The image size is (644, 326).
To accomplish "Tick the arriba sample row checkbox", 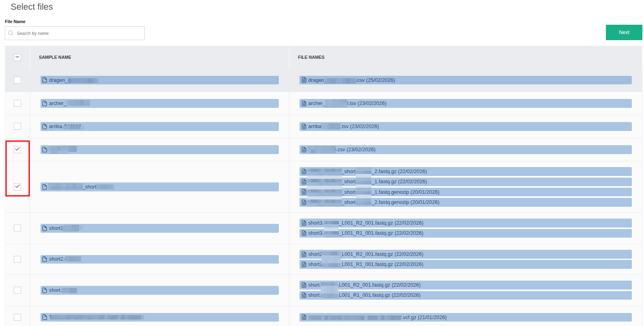I will click(17, 127).
